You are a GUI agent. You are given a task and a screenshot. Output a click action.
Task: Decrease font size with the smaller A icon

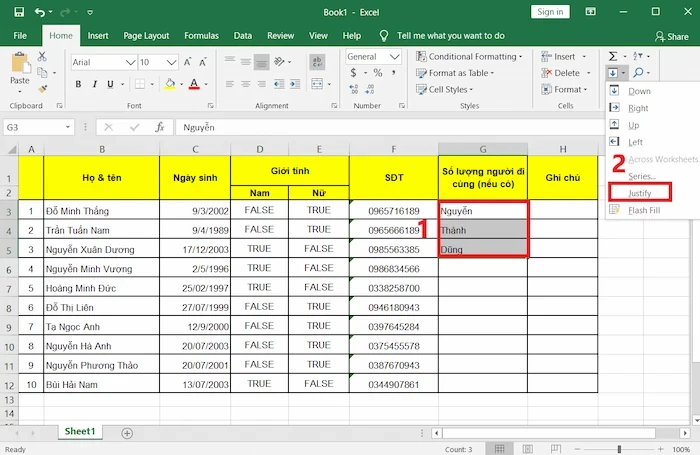point(203,62)
